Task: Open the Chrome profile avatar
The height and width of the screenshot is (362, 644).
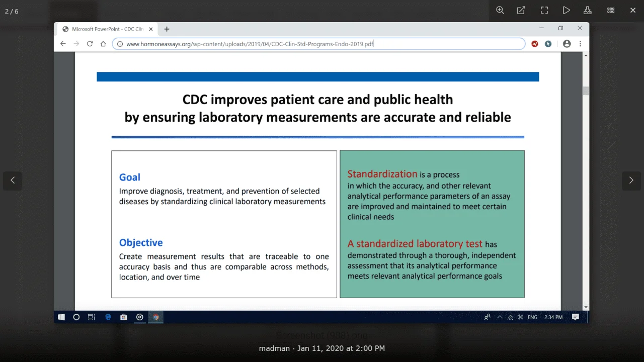Action: point(567,44)
